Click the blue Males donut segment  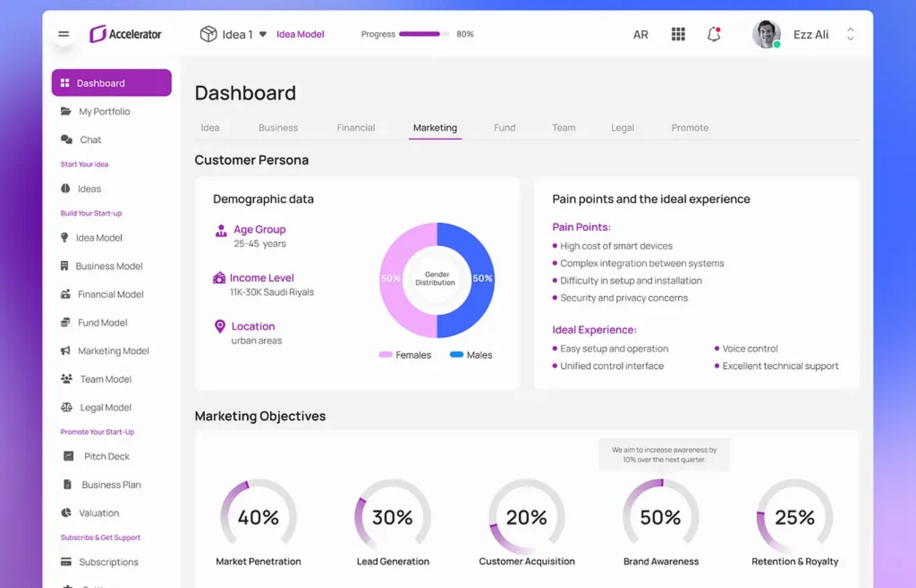click(482, 279)
